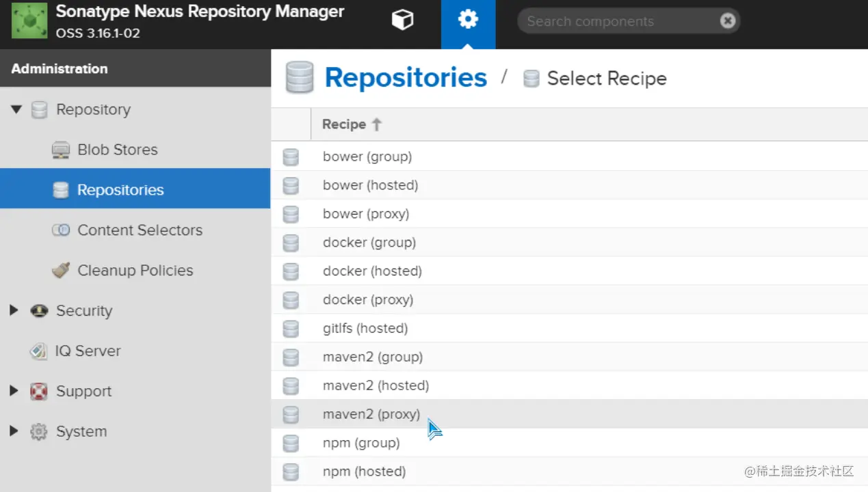Image resolution: width=868 pixels, height=492 pixels.
Task: Choose the bower (proxy) recipe
Action: [x=366, y=214]
